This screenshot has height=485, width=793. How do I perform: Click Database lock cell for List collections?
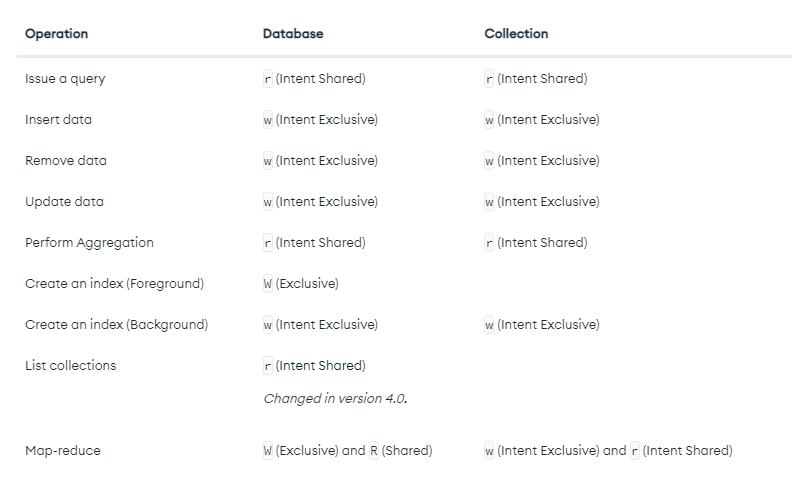(x=314, y=366)
